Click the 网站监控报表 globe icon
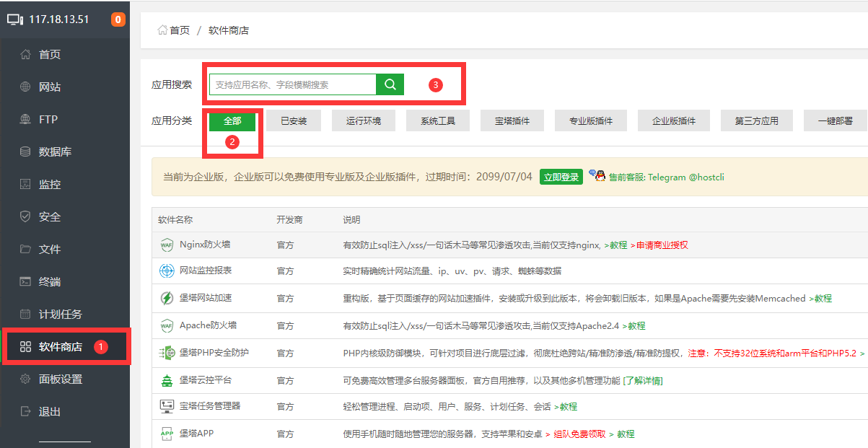 (x=167, y=271)
